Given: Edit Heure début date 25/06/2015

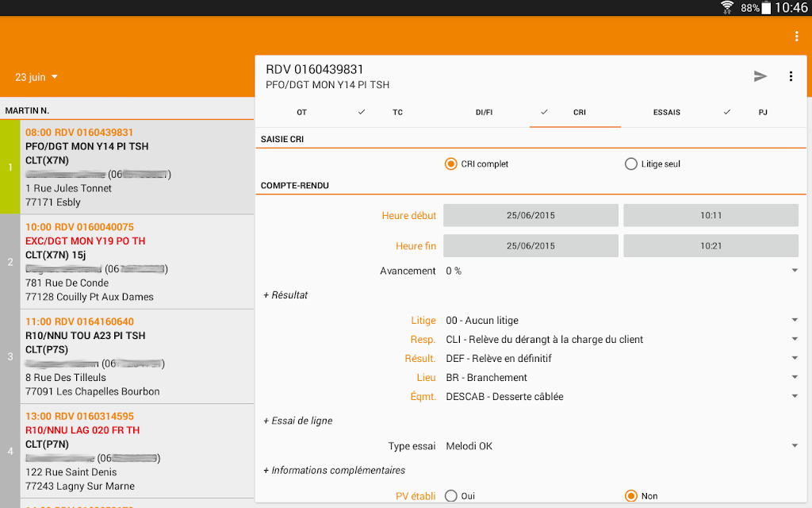Looking at the screenshot, I should point(530,215).
